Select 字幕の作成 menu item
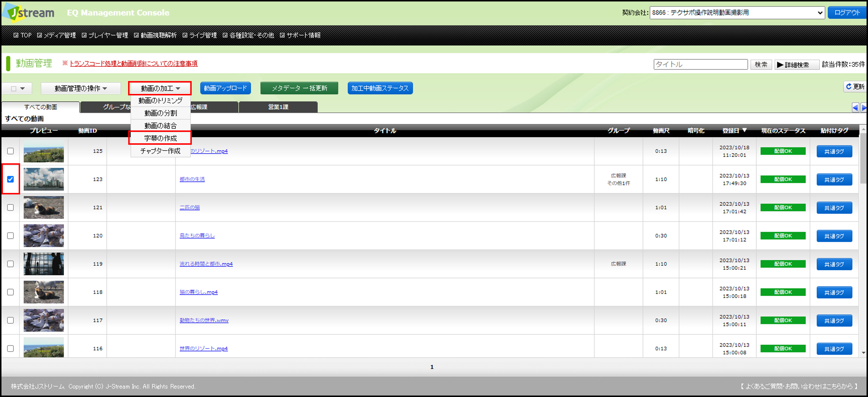Image resolution: width=868 pixels, height=397 pixels. (x=160, y=138)
